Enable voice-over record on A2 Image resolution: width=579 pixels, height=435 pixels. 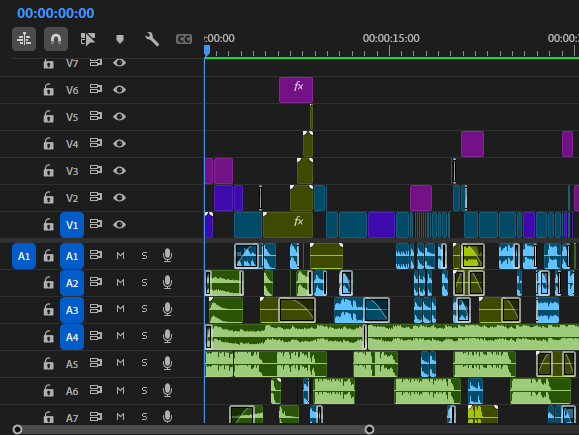coord(167,282)
